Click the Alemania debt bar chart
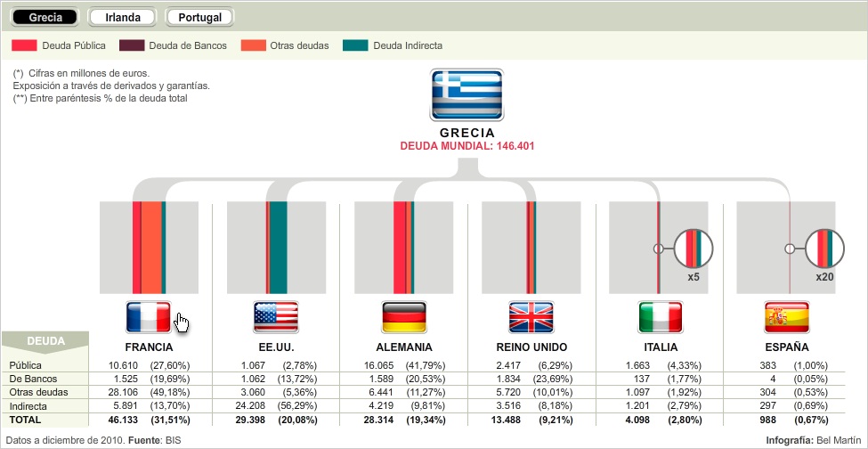868x449 pixels. click(x=404, y=248)
